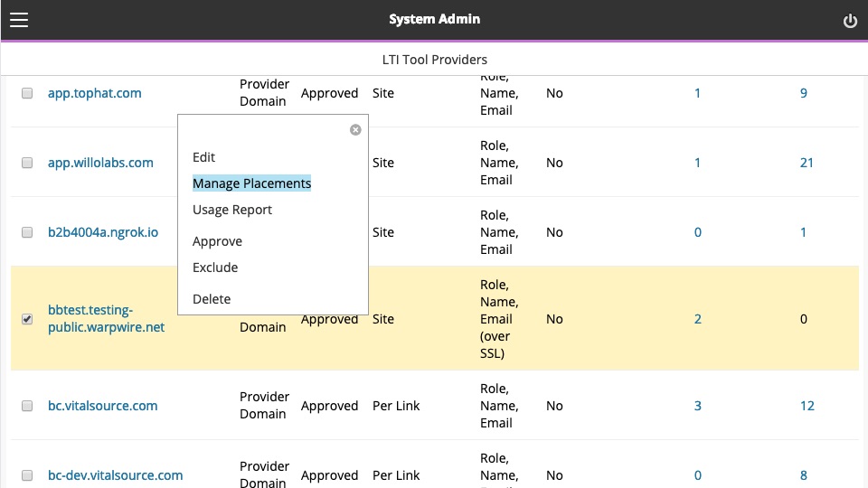The height and width of the screenshot is (488, 868).
Task: Open the bc-dev.vitalsource.com provider link
Action: [x=115, y=475]
